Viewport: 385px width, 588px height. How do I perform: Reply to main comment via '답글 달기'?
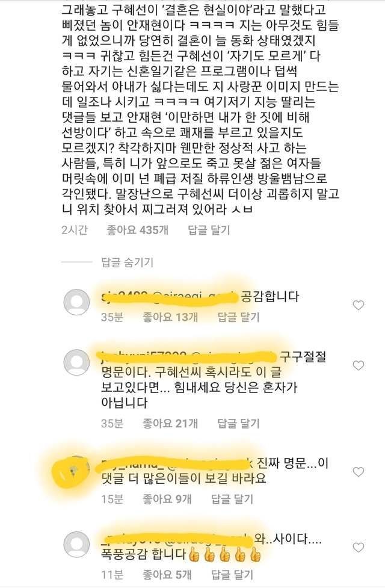point(209,230)
